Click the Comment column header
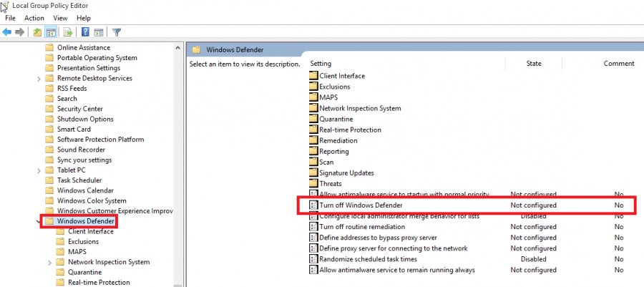Screen dimensions: 644x287 [x=618, y=64]
